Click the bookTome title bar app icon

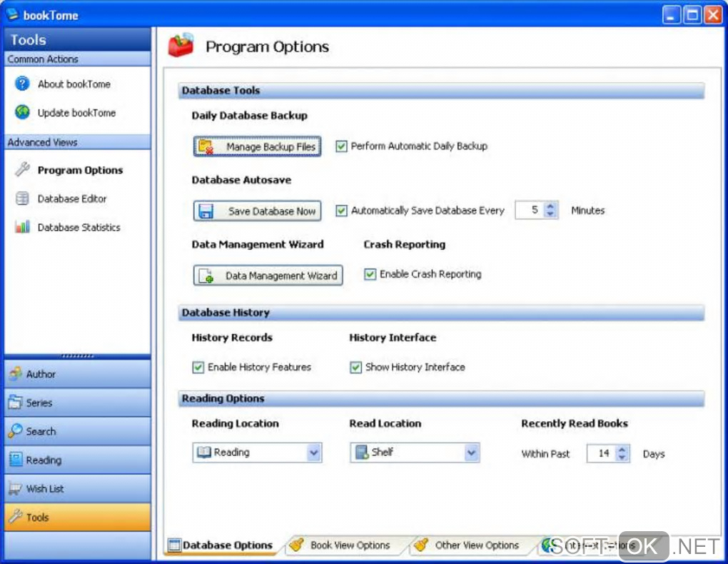tap(11, 14)
